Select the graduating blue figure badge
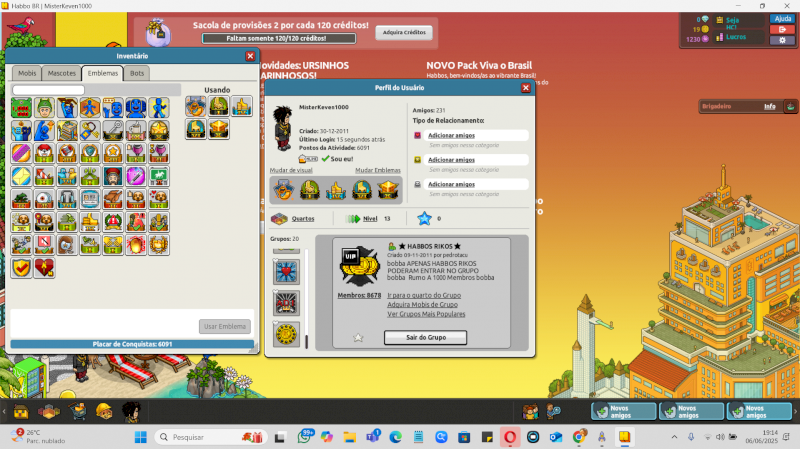The width and height of the screenshot is (800, 449). coord(67,108)
